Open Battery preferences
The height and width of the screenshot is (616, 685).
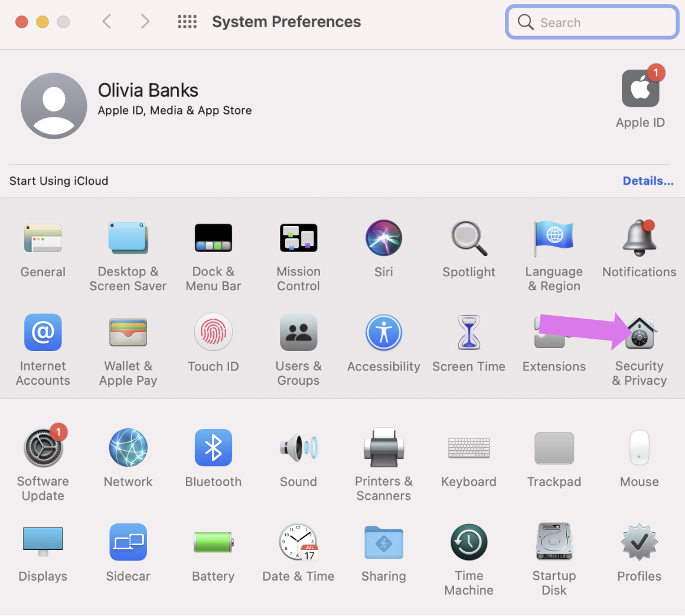[213, 542]
